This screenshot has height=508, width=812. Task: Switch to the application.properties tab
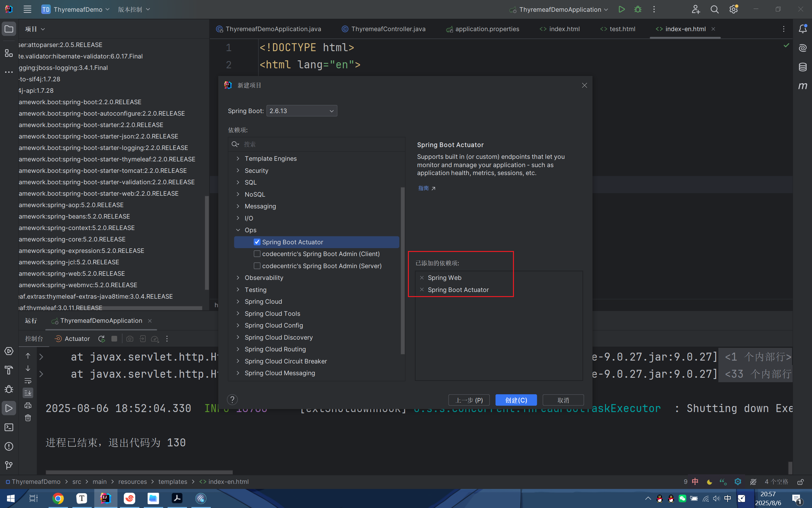[487, 29]
